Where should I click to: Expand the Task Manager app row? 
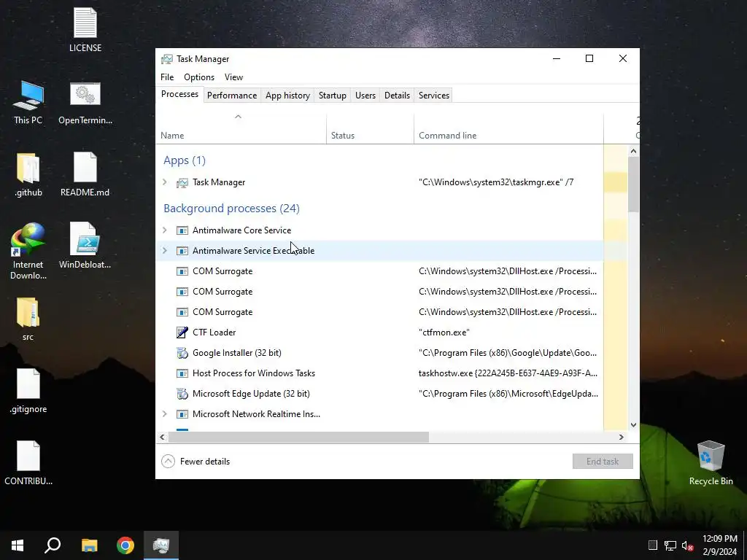coord(165,182)
